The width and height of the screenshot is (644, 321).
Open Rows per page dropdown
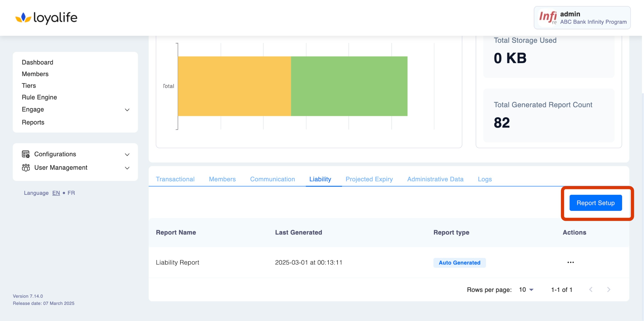pyautogui.click(x=526, y=290)
